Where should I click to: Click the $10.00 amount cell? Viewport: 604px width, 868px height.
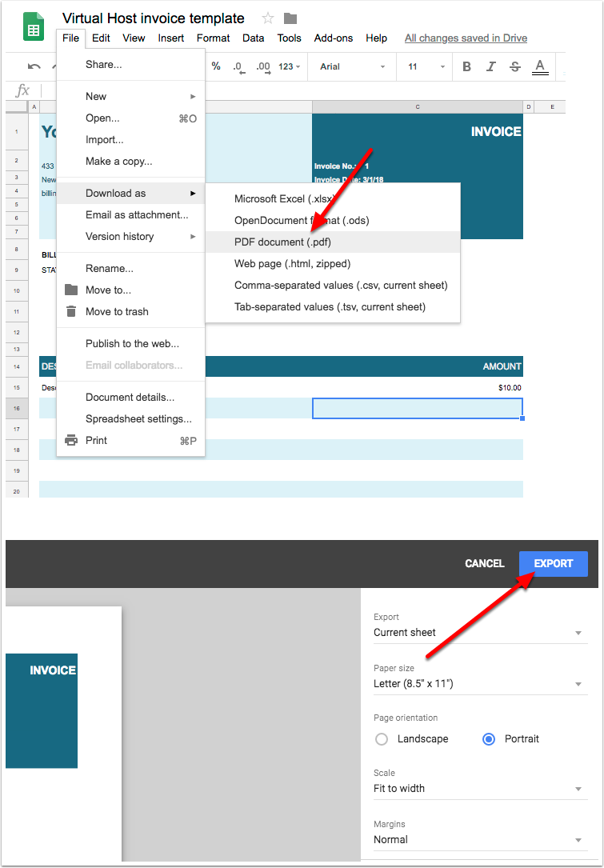(418, 387)
